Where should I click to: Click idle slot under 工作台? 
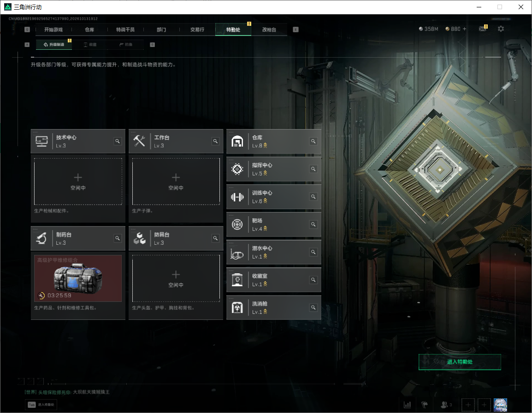(x=176, y=182)
